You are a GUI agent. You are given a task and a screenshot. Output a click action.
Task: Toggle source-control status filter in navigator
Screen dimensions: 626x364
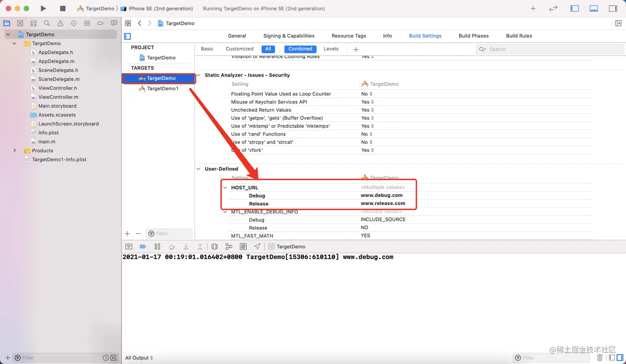point(113,358)
